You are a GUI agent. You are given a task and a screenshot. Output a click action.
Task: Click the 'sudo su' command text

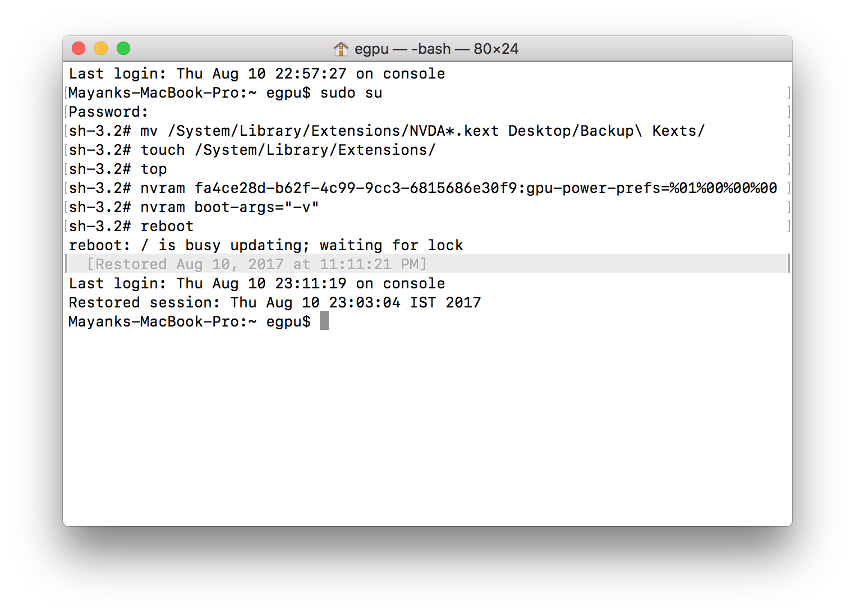tap(351, 93)
